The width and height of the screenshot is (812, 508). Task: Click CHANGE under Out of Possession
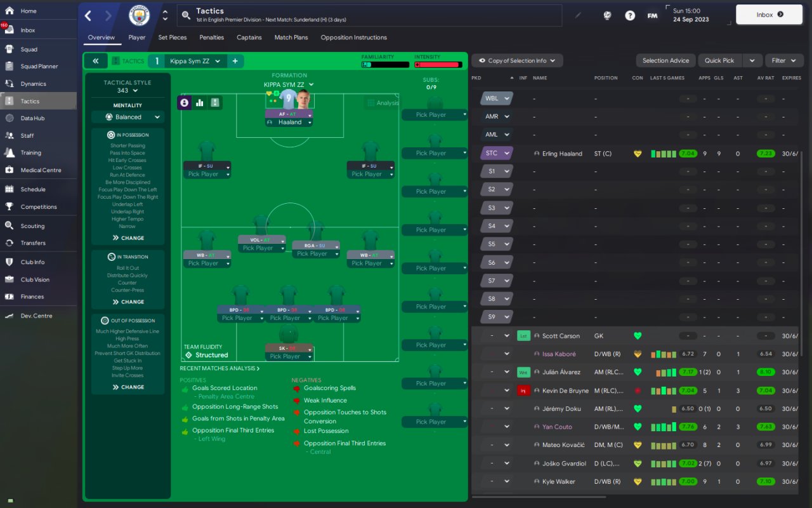[x=128, y=387]
